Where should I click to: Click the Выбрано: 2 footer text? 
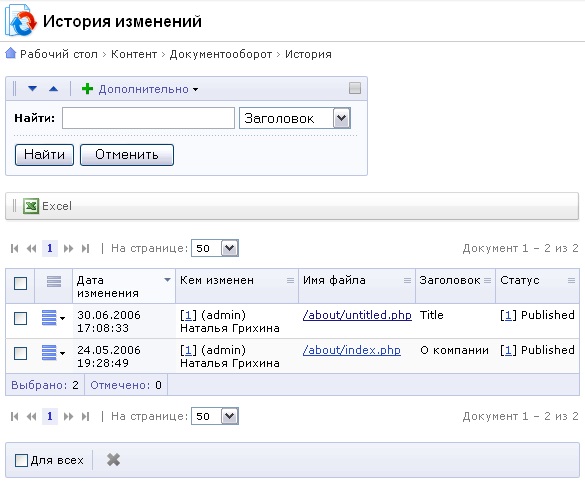click(45, 385)
